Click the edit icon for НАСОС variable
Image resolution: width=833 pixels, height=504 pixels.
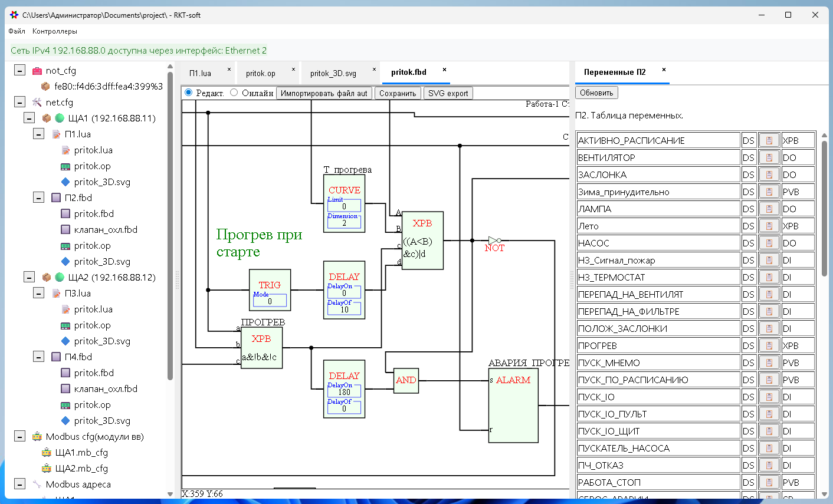point(769,243)
